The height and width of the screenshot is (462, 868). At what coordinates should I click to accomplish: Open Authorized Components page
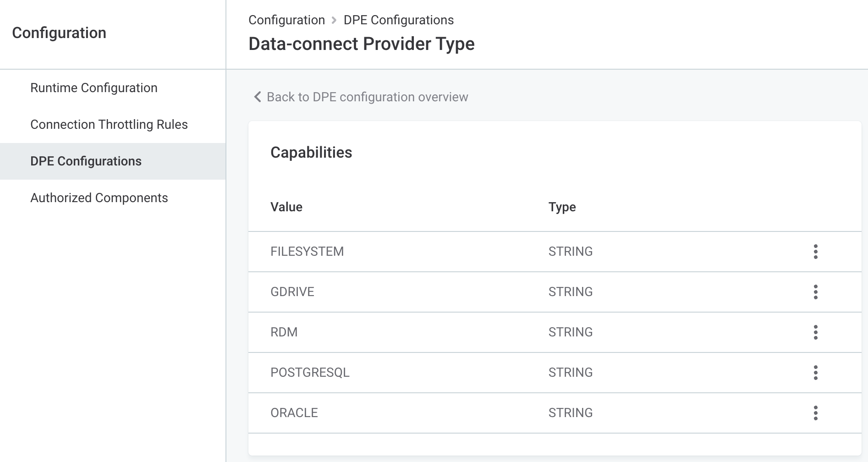click(x=99, y=198)
